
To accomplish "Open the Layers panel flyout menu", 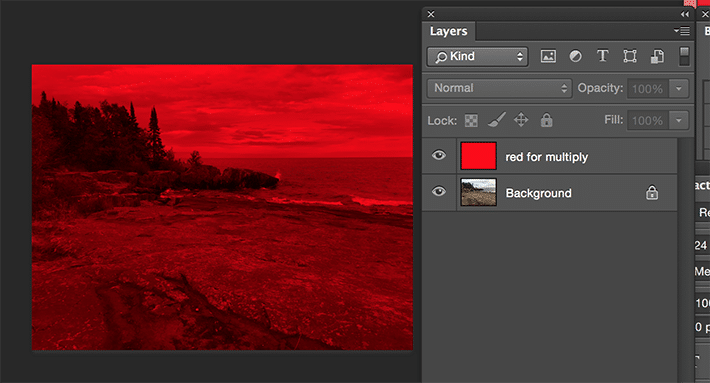I will (682, 31).
